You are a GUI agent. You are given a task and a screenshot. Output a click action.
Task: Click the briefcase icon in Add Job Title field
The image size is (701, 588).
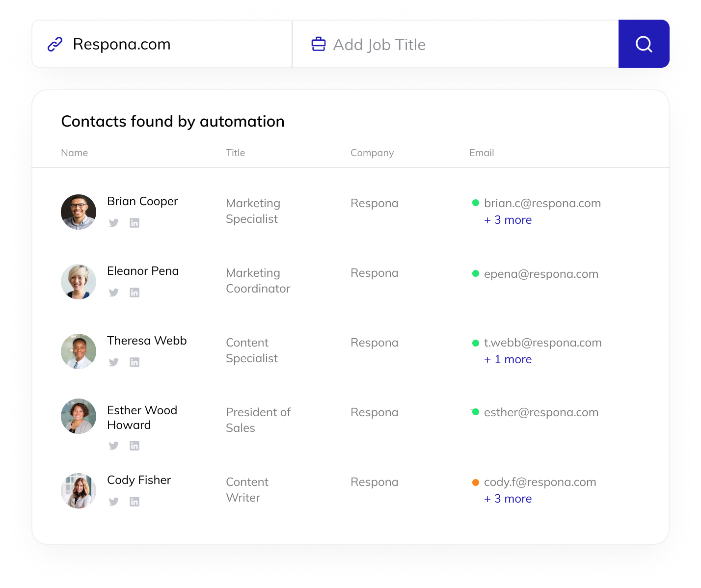pos(318,44)
